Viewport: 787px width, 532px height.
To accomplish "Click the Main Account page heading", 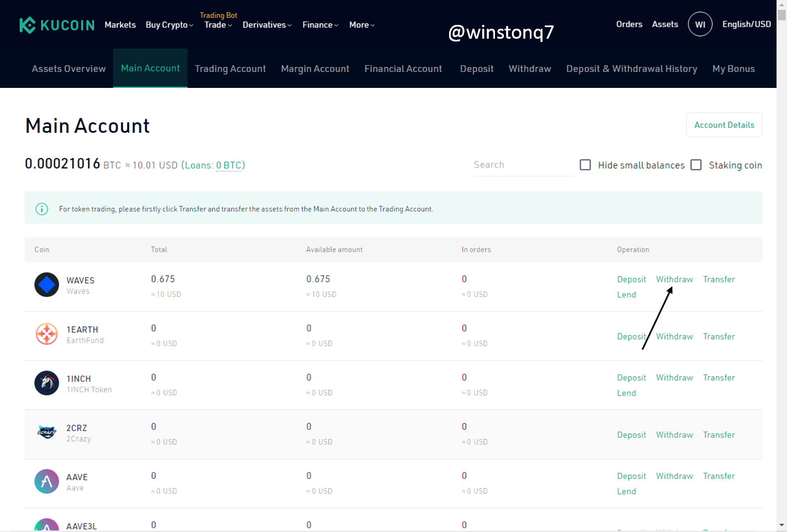I will tap(87, 126).
